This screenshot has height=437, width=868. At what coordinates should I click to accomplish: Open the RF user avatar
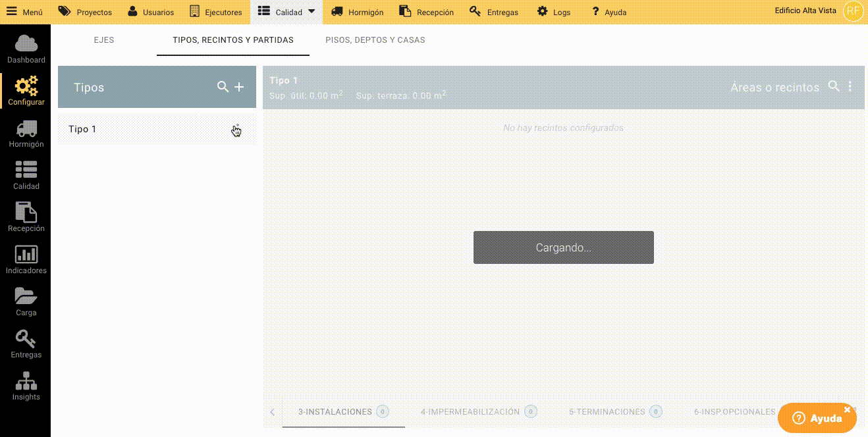coord(853,11)
